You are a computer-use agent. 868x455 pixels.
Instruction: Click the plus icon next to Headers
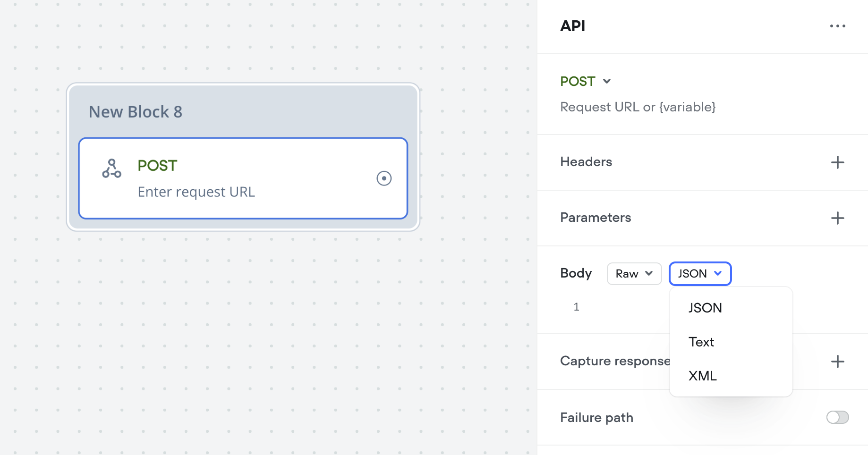click(x=837, y=162)
